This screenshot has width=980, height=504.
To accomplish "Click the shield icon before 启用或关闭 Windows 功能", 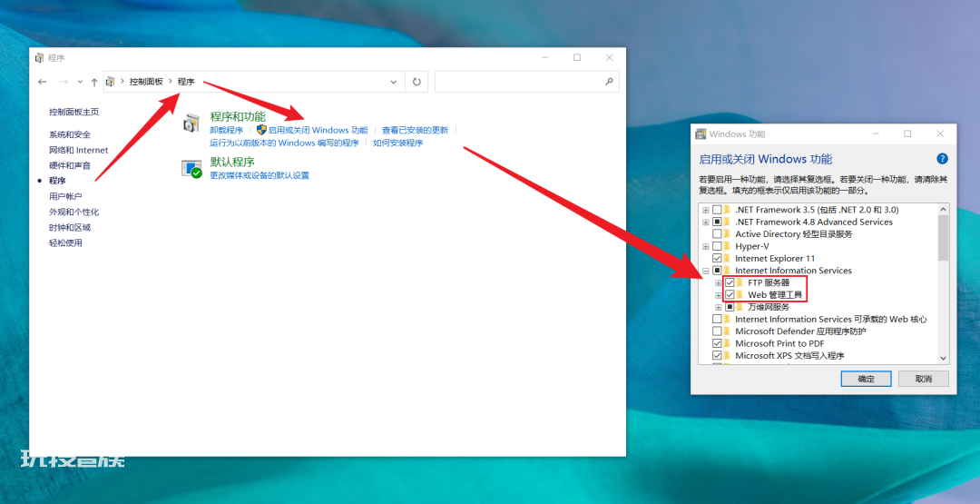I will (262, 130).
